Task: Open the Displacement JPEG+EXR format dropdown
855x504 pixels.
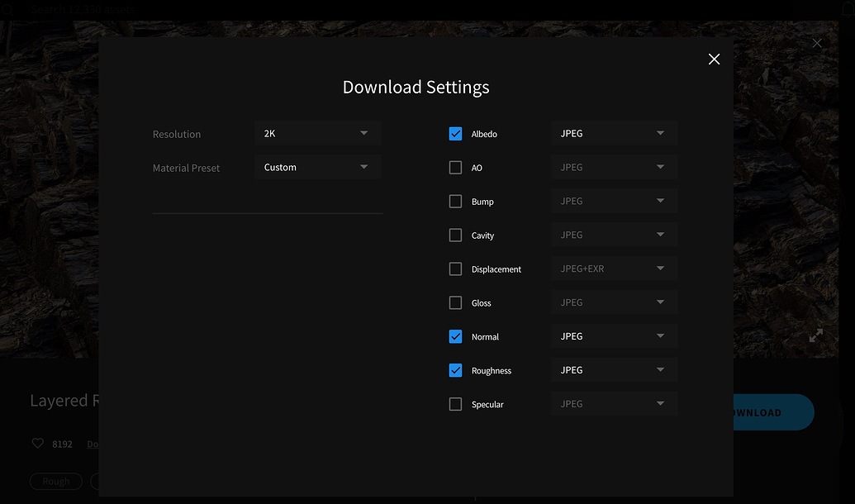Action: click(614, 269)
